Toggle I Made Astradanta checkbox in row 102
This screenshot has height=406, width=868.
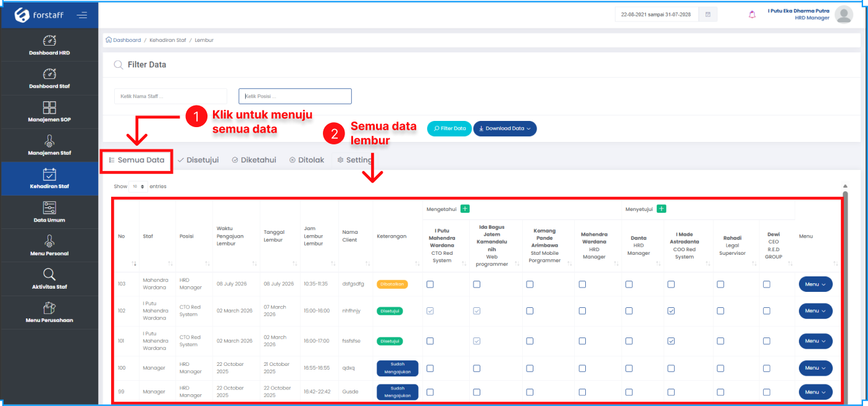(x=671, y=311)
